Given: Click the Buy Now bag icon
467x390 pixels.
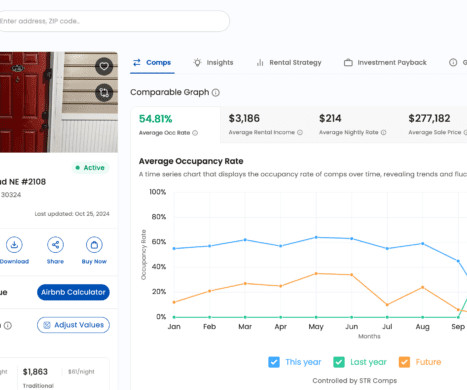Looking at the screenshot, I should pyautogui.click(x=94, y=245).
